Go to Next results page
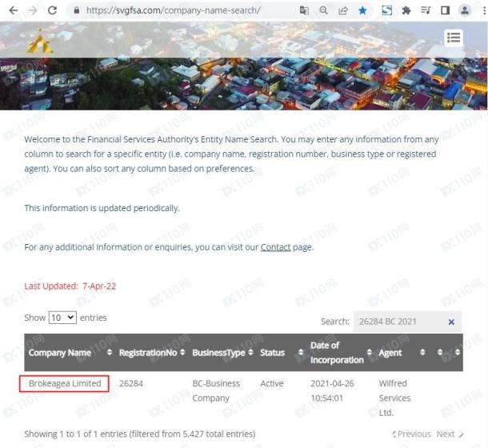 pos(450,434)
